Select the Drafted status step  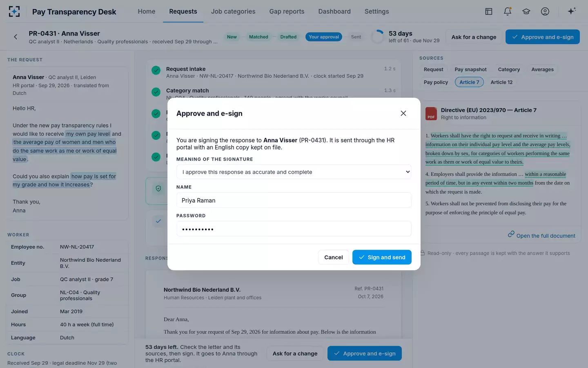click(288, 37)
